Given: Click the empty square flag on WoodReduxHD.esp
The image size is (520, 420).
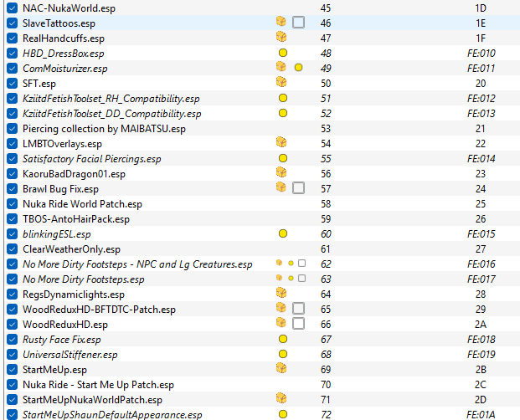Looking at the screenshot, I should tap(298, 324).
